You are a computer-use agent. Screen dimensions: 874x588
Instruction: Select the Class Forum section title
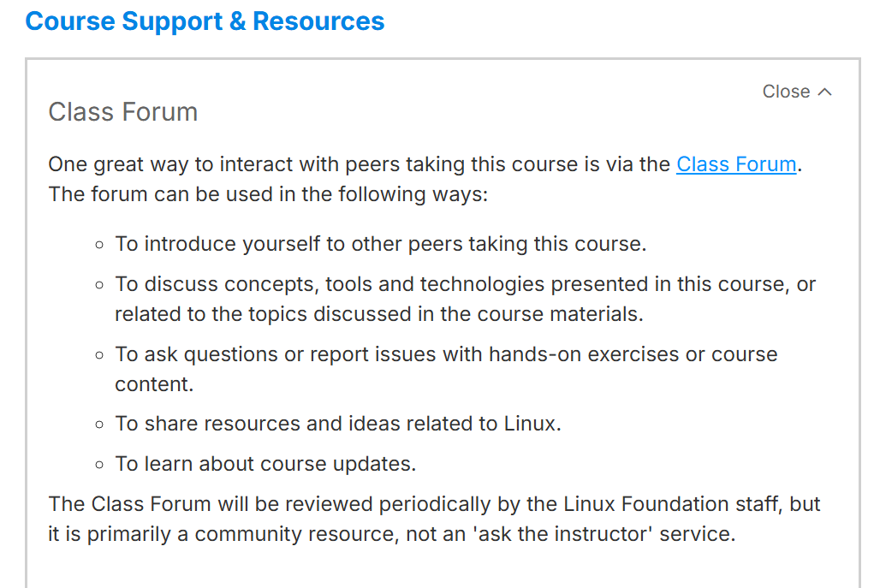point(122,112)
